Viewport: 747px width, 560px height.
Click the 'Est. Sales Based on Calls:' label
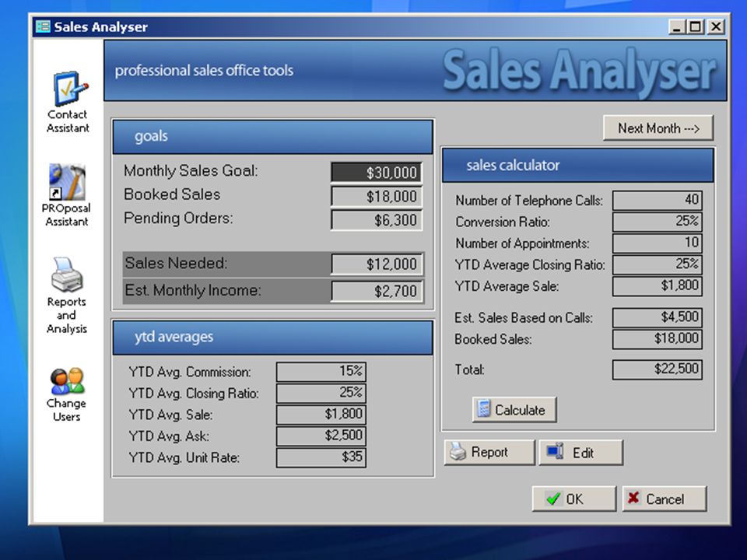click(x=524, y=317)
